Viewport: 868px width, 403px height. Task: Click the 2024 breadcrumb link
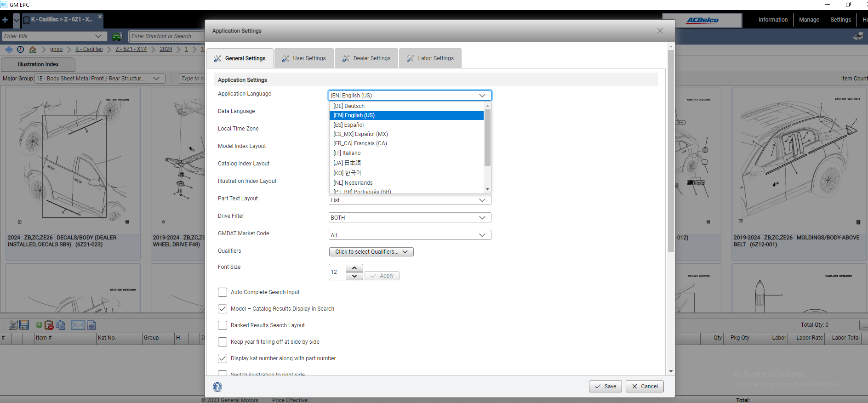click(166, 49)
